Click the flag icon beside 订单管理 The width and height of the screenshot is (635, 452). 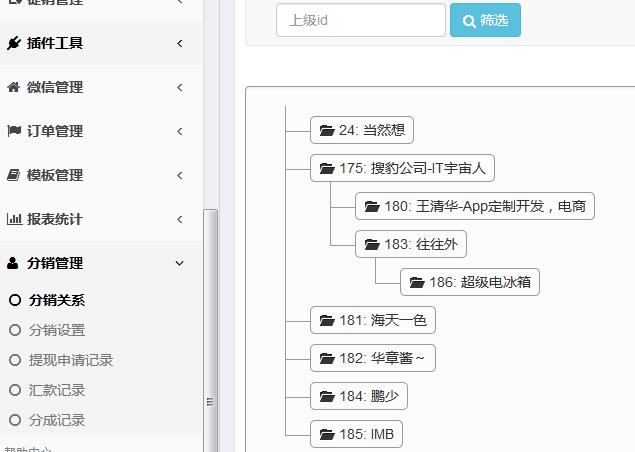13,131
